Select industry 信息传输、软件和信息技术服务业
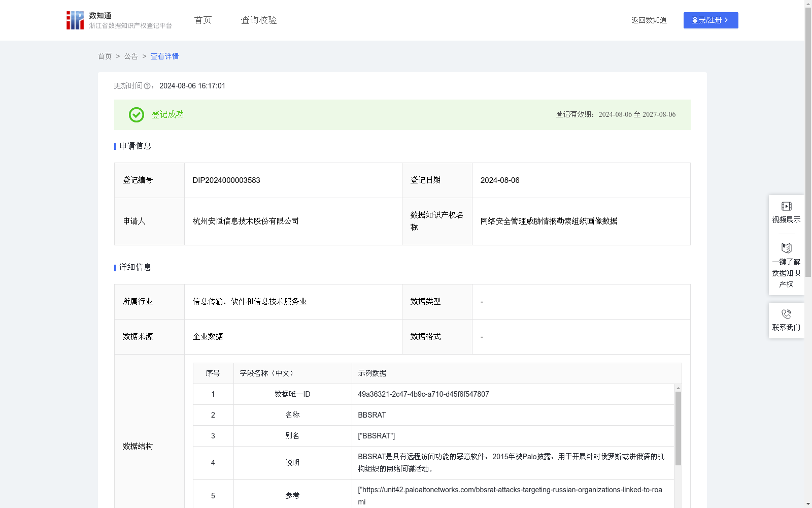The height and width of the screenshot is (508, 812). tap(250, 302)
